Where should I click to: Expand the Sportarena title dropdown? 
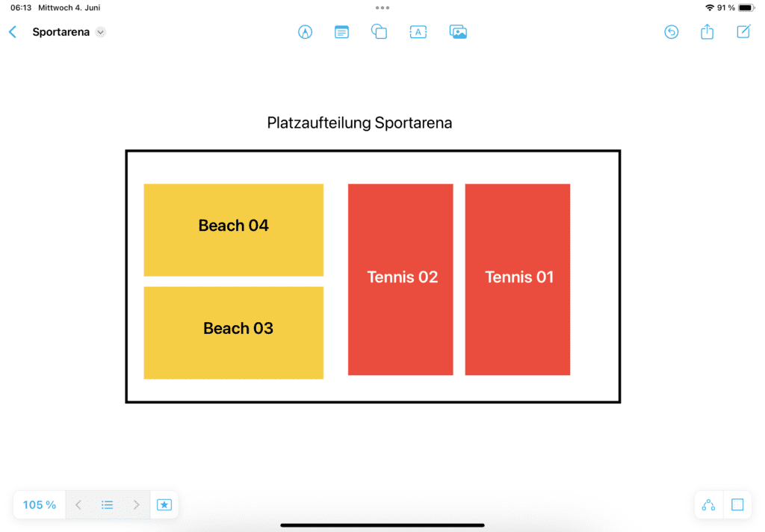pyautogui.click(x=101, y=32)
